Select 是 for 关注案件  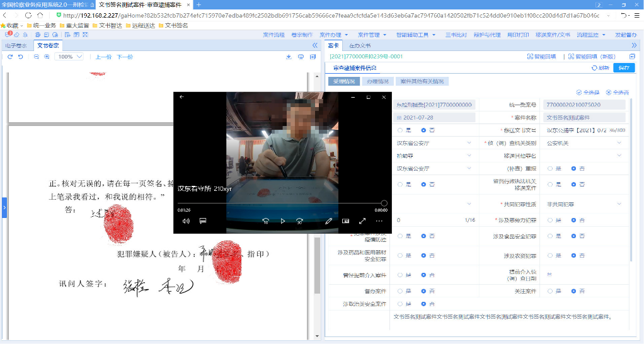click(x=551, y=291)
